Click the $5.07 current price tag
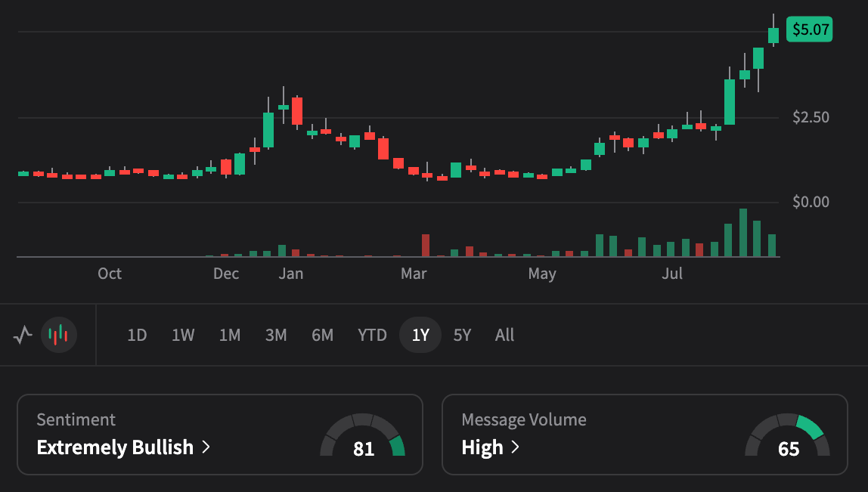Viewport: 868px width, 492px height. 809,29
